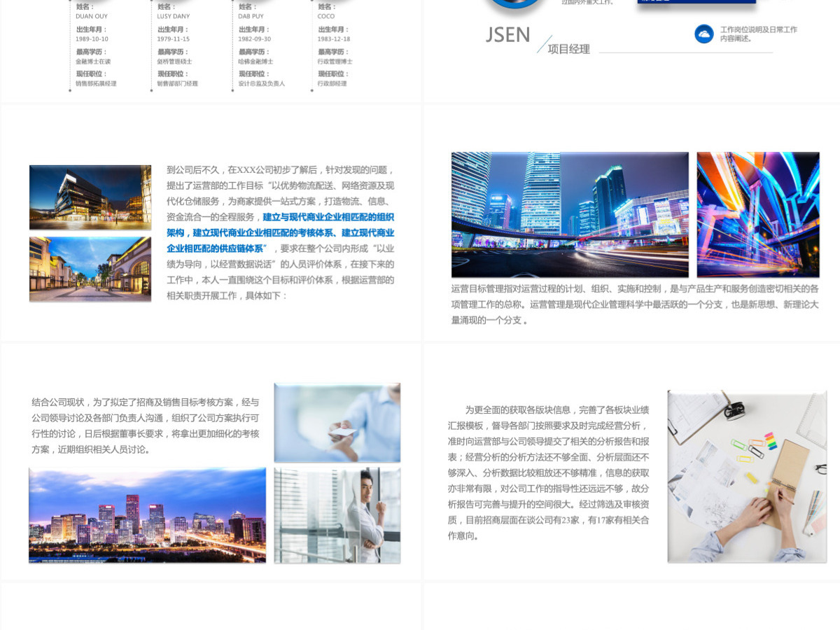Select the JSEN name heading
This screenshot has width=840, height=630.
click(x=507, y=35)
